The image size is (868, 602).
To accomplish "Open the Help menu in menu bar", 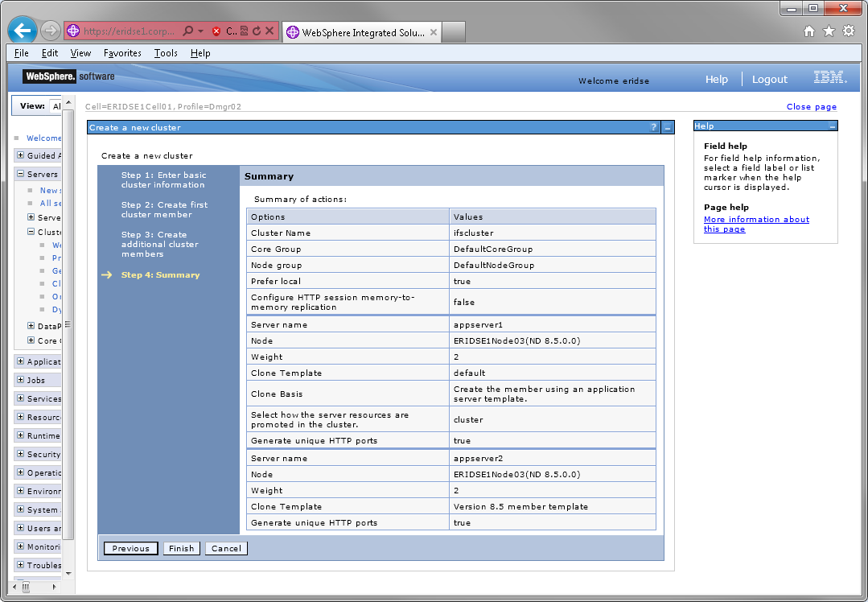I will (200, 53).
